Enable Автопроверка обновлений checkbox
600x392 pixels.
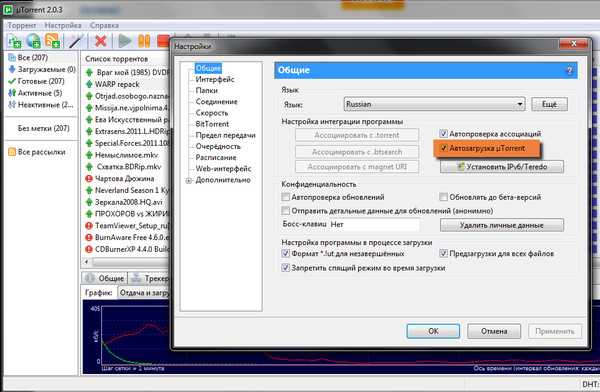pos(285,197)
